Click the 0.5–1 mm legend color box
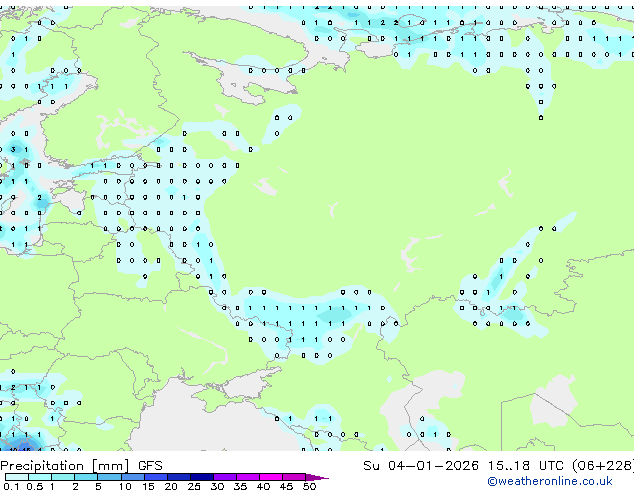634x490 pixels. 40,477
